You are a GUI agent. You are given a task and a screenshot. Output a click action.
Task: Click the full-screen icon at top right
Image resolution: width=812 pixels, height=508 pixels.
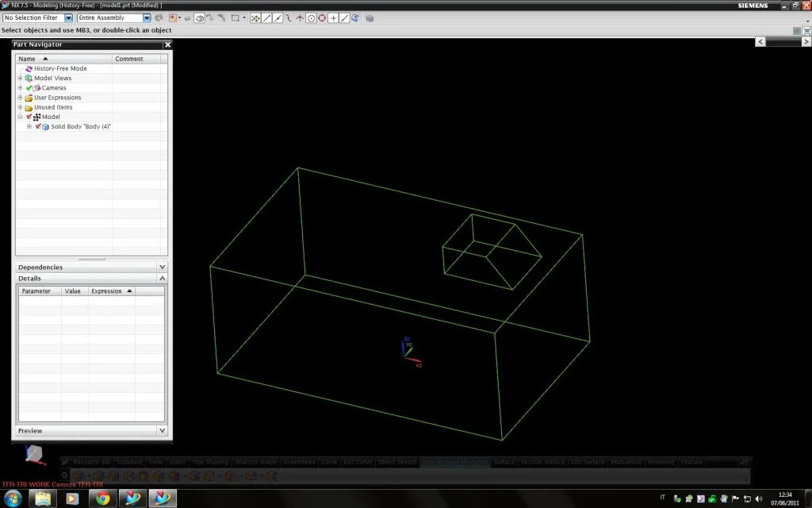[x=806, y=31]
